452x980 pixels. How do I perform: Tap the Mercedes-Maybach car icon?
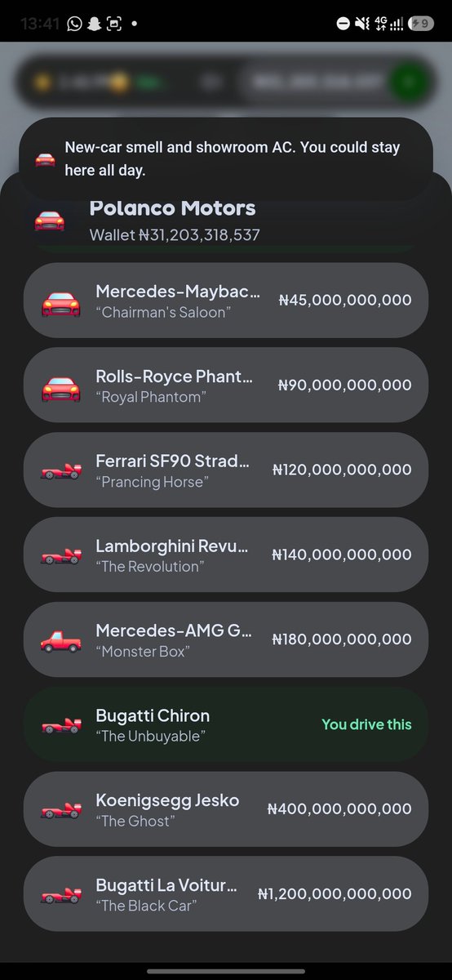coord(60,301)
